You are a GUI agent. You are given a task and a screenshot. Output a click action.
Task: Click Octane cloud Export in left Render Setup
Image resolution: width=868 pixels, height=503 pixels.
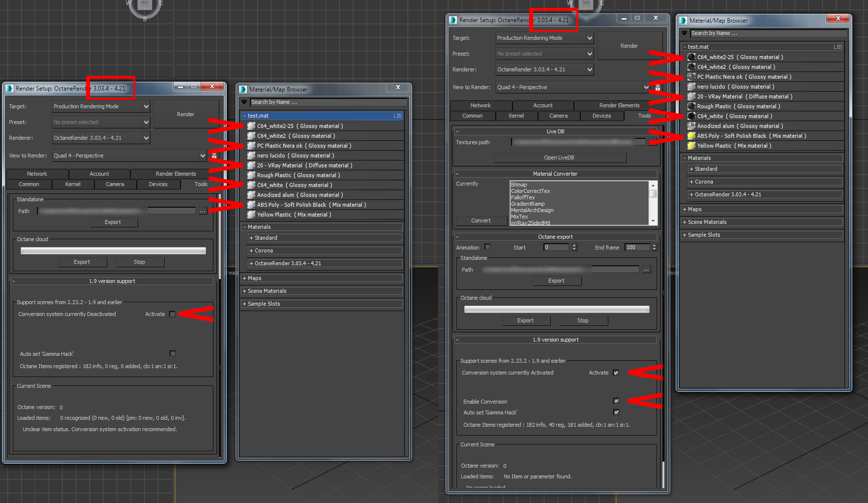coord(82,262)
